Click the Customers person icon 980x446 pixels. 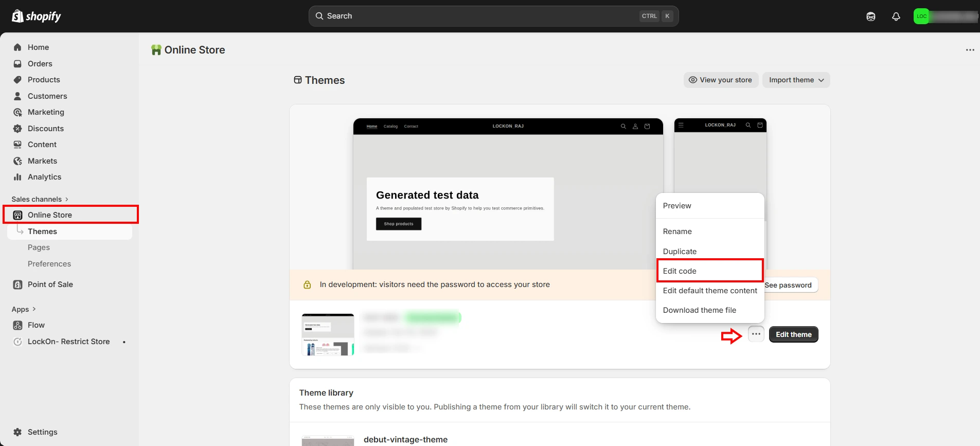17,96
